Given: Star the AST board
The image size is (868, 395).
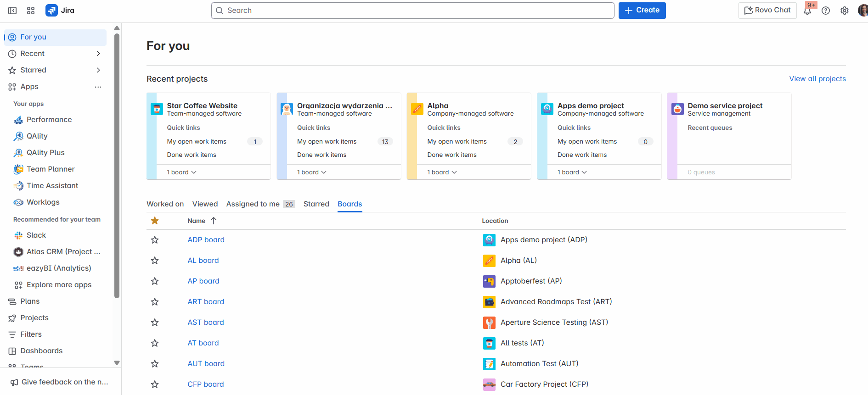Looking at the screenshot, I should [155, 323].
